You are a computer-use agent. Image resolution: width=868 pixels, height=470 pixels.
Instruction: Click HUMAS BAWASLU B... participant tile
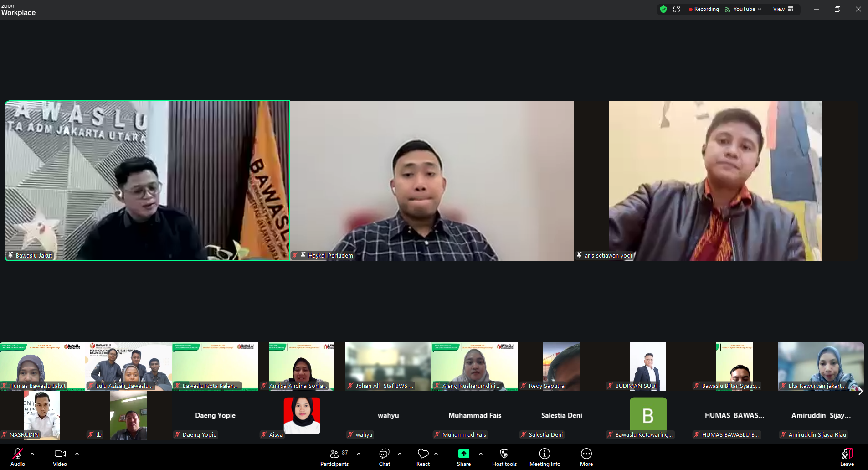point(734,416)
